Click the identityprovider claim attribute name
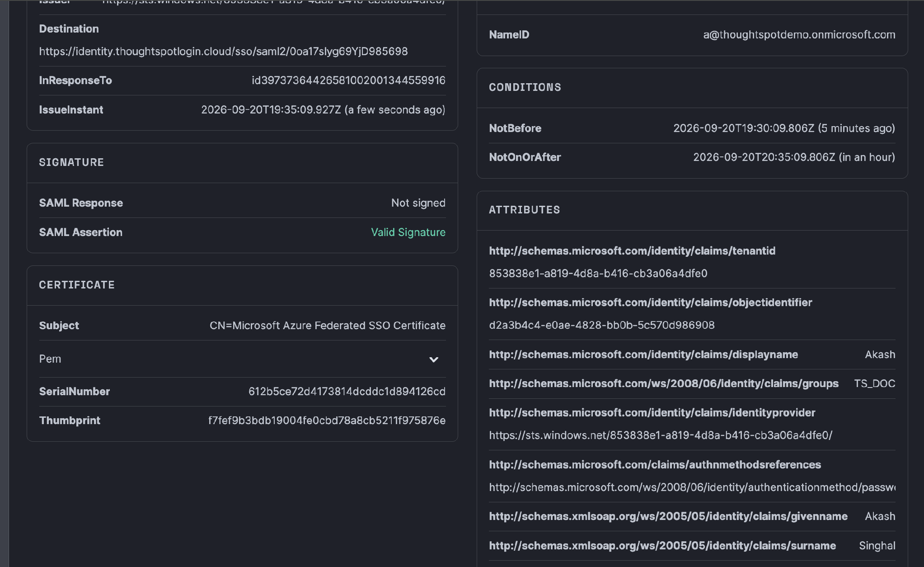The width and height of the screenshot is (924, 567). tap(652, 413)
